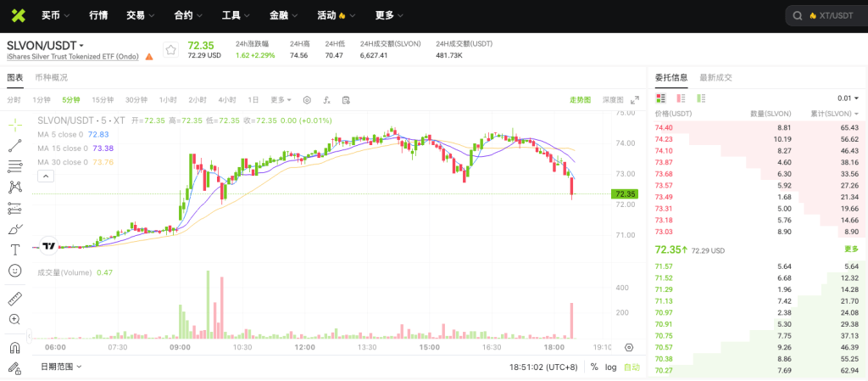Open the 0.01 price precision dropdown
Screen dimensions: 868x381
pyautogui.click(x=848, y=98)
